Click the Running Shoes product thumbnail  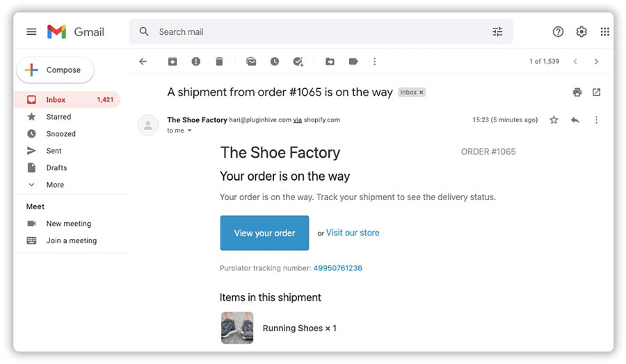(237, 328)
